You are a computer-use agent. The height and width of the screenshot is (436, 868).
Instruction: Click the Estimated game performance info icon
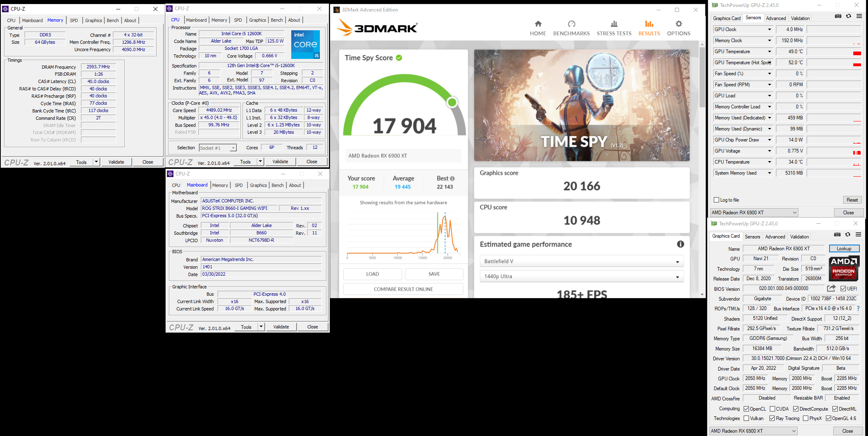680,244
